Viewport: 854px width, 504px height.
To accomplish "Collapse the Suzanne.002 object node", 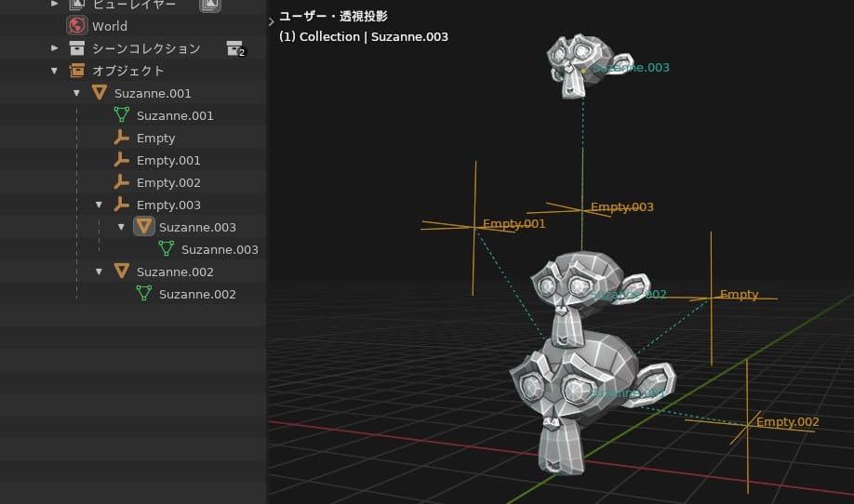I will pyautogui.click(x=99, y=272).
